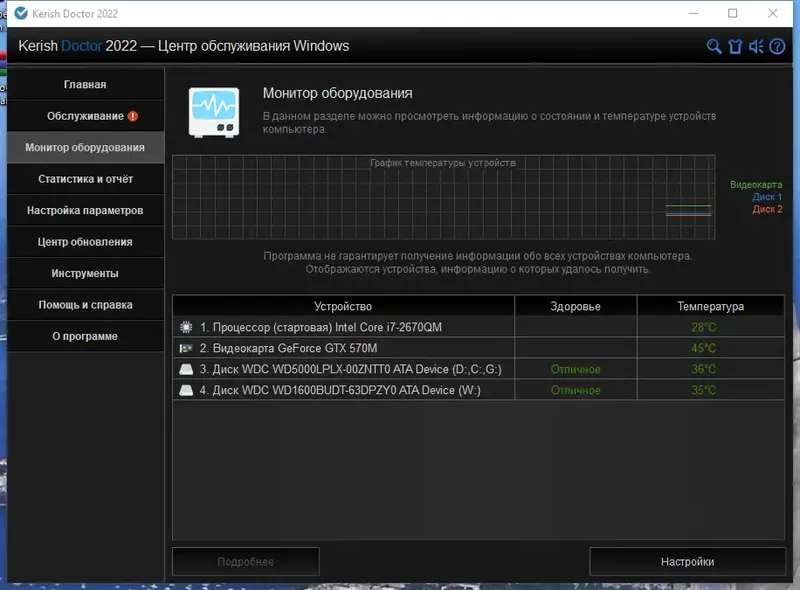Open the Обслуживание section
The height and width of the screenshot is (590, 800).
[85, 116]
